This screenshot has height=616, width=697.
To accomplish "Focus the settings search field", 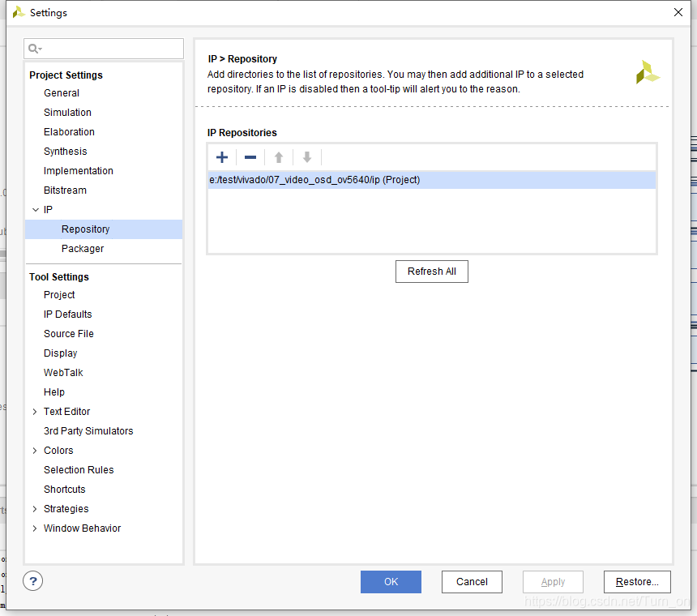I will (x=104, y=49).
